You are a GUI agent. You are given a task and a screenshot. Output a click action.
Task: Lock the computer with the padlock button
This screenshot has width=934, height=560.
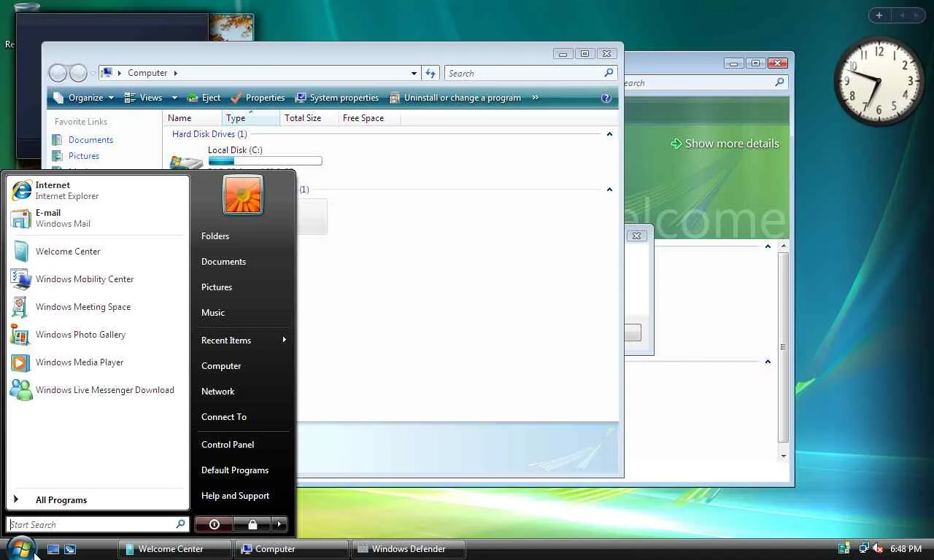tap(252, 524)
